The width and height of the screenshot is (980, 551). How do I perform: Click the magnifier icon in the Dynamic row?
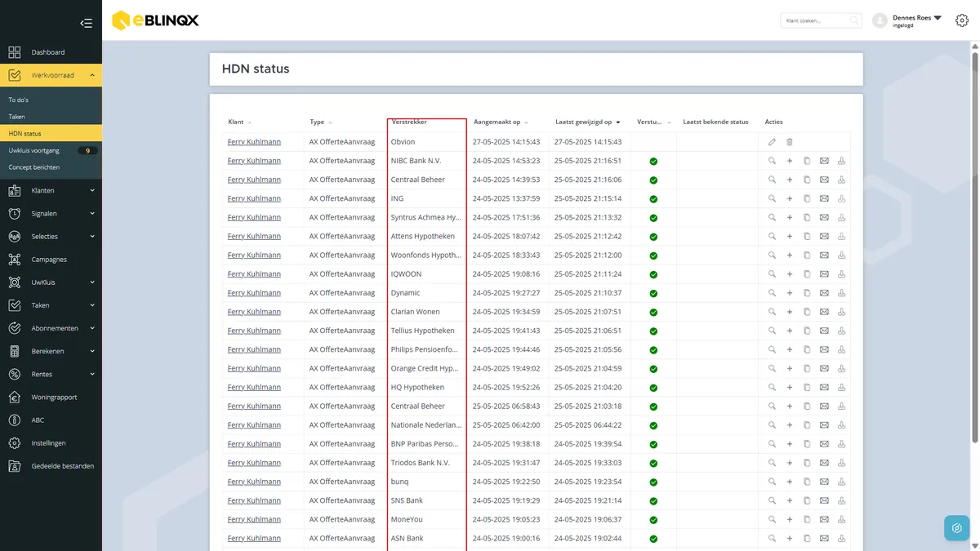772,293
